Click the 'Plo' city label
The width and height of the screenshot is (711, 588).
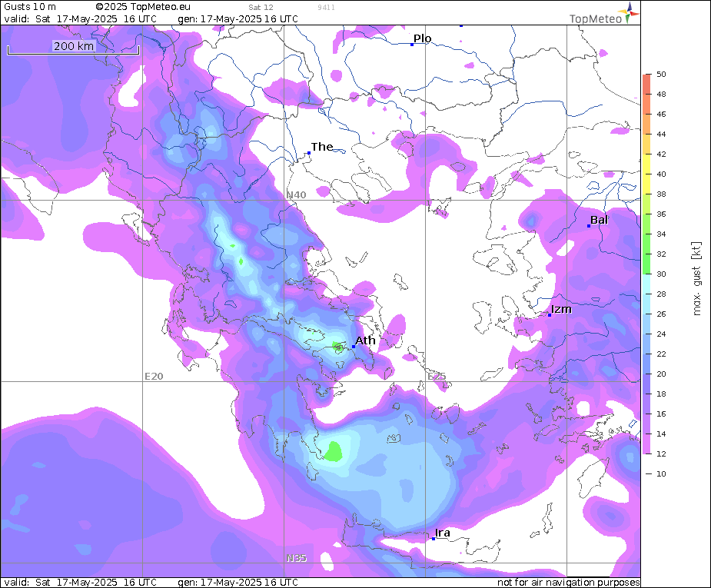pos(422,38)
